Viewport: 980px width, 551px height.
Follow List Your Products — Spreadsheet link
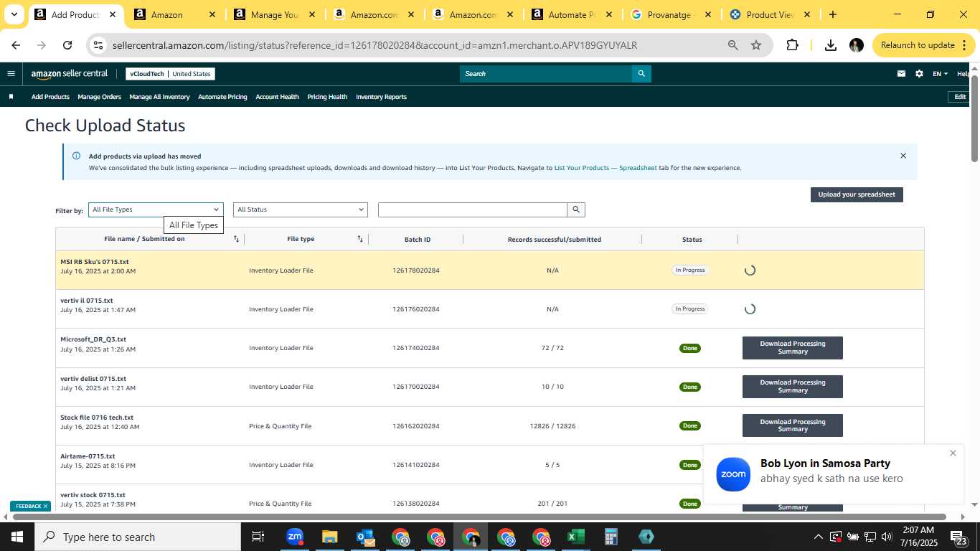606,168
